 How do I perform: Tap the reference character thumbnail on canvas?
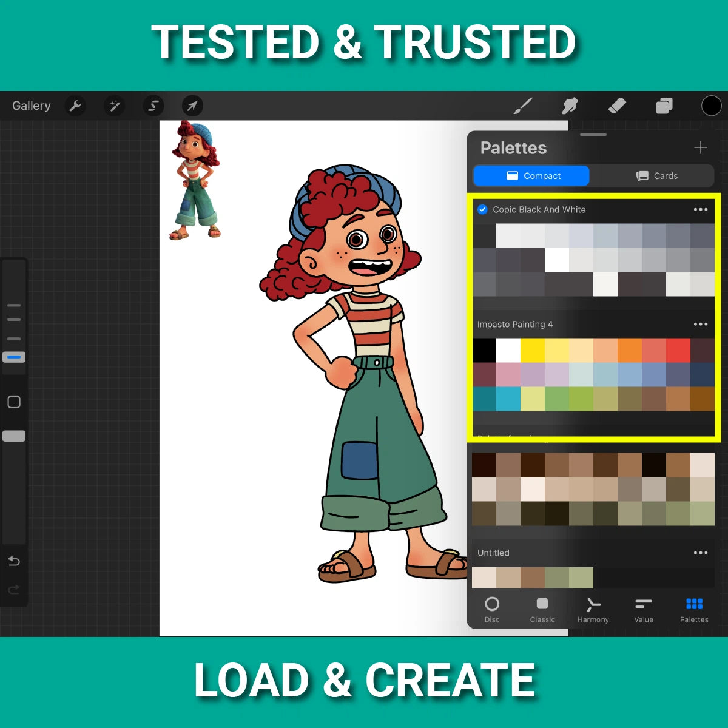(x=195, y=180)
